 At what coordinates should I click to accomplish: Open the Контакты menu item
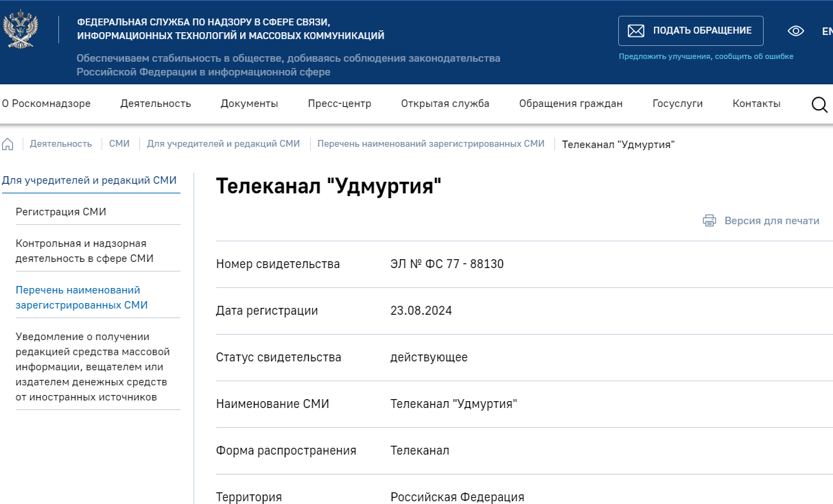tap(757, 104)
